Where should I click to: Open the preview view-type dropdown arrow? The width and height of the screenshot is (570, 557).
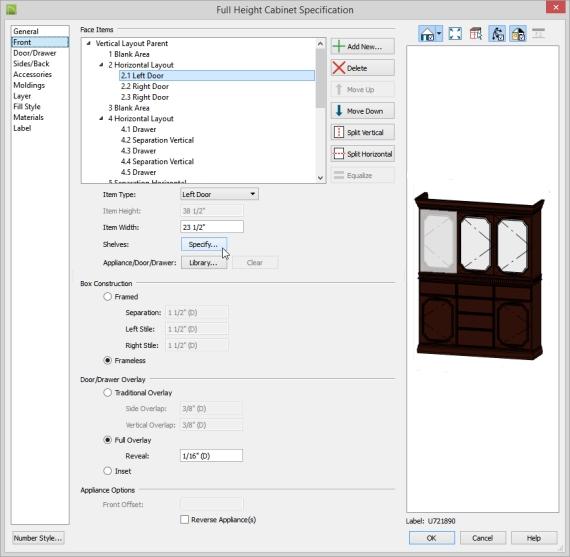[x=439, y=34]
